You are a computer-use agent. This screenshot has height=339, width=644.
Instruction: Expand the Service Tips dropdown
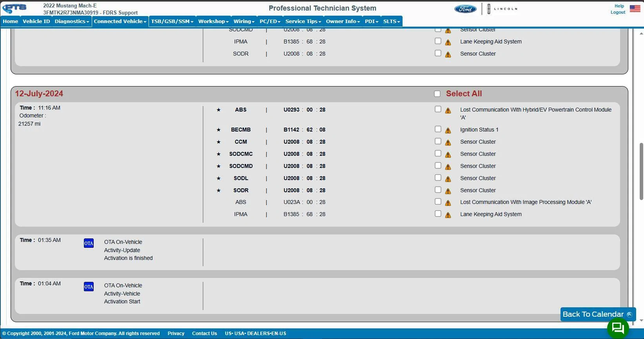[x=303, y=22]
